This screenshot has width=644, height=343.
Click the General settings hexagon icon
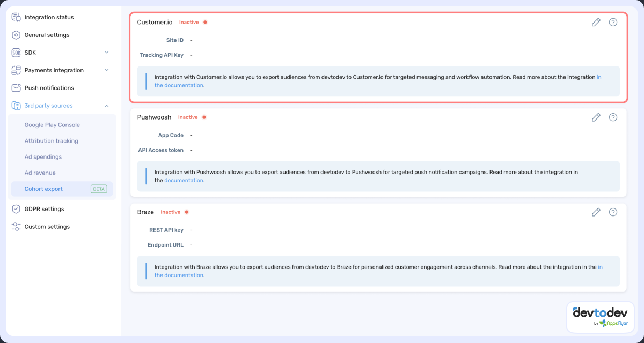click(x=16, y=35)
